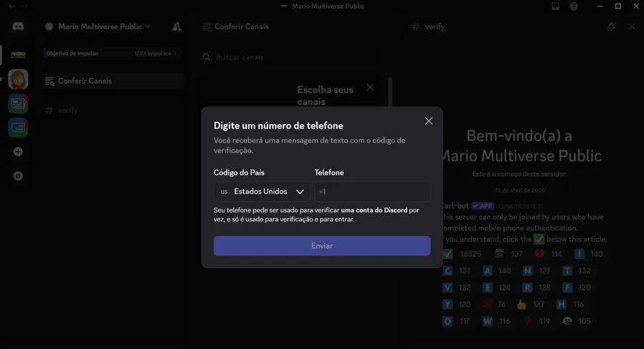
Task: Select the Mario Multiverse server icon
Action: pos(18,54)
